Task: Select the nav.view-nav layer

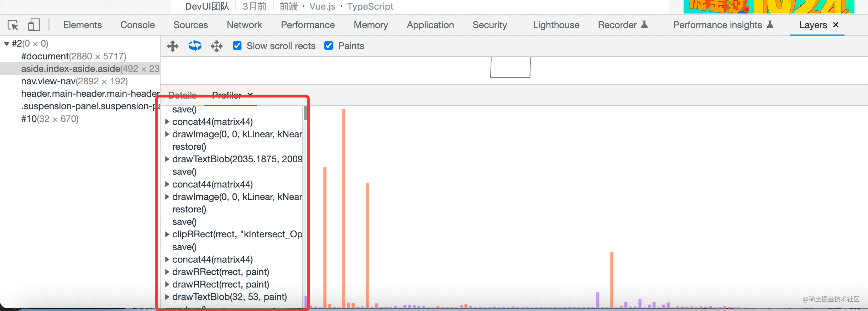Action: coord(74,81)
